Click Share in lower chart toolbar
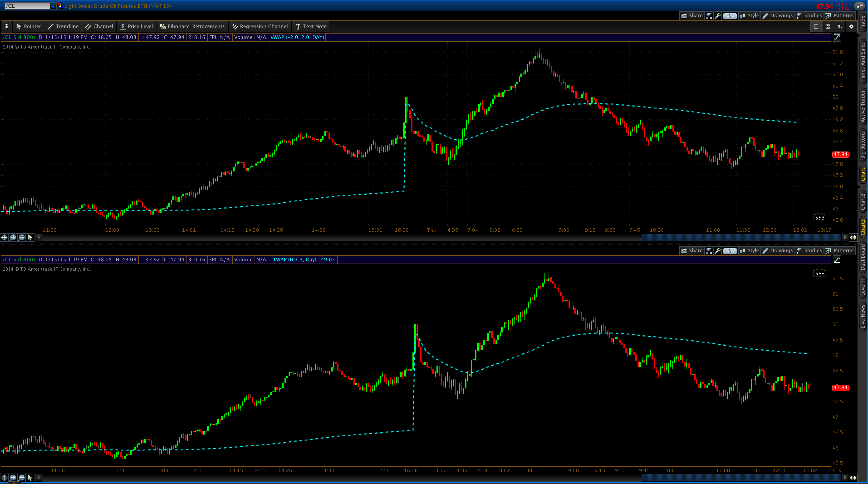 pyautogui.click(x=691, y=251)
